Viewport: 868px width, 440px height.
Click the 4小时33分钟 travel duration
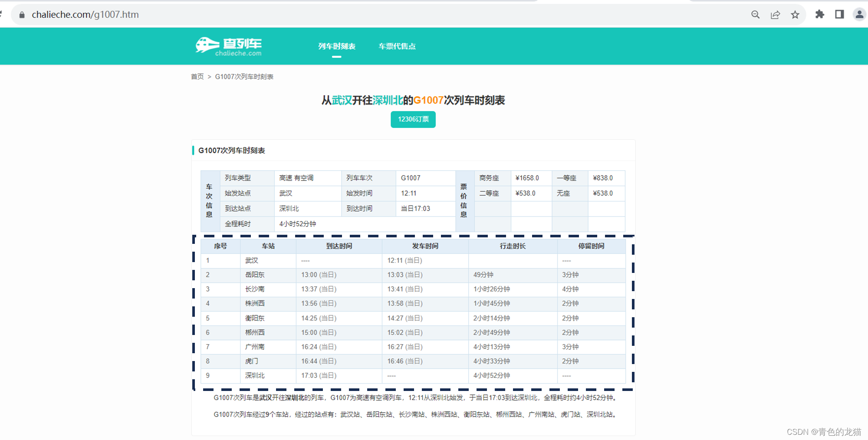(x=492, y=361)
